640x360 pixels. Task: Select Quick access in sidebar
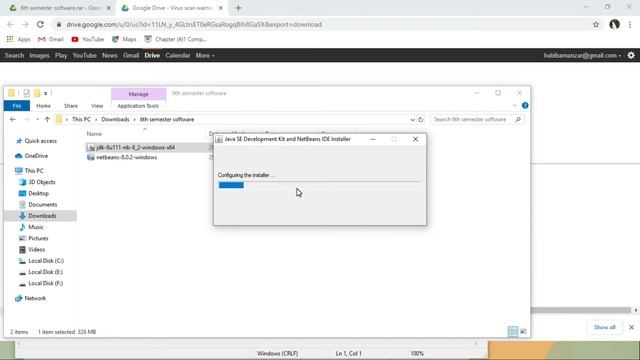click(x=40, y=141)
